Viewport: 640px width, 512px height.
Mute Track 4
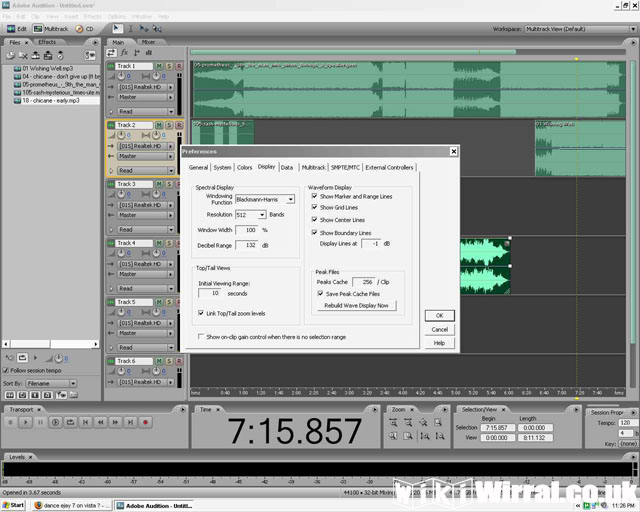tap(159, 243)
